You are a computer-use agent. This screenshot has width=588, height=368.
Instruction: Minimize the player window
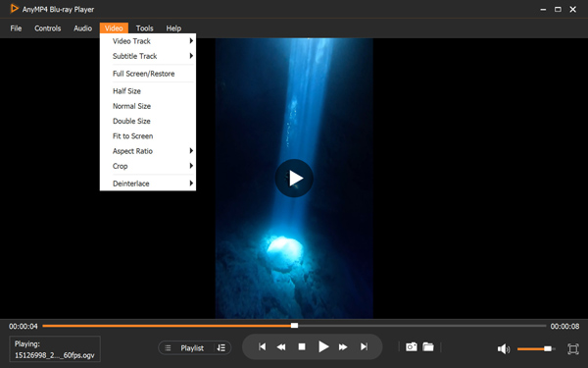pos(543,10)
